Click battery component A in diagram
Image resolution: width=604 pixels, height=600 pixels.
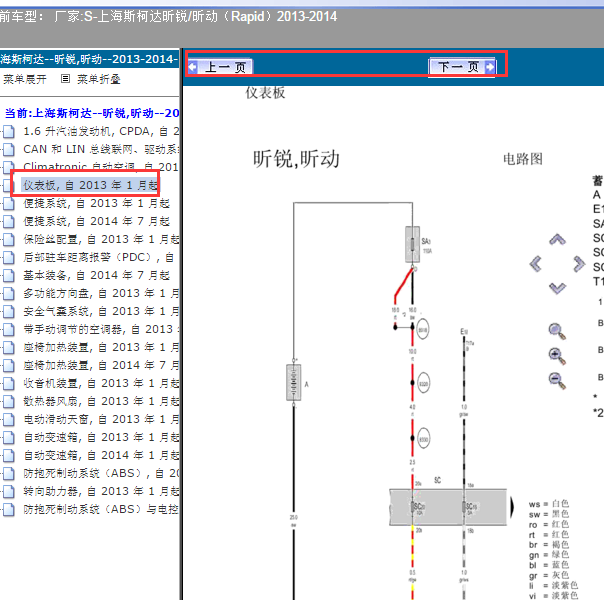[x=294, y=382]
